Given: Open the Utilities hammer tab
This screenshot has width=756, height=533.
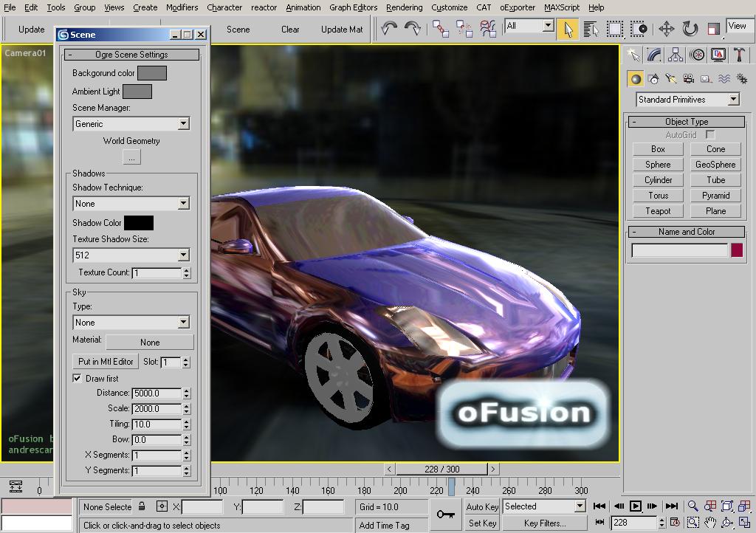Looking at the screenshot, I should (x=739, y=55).
